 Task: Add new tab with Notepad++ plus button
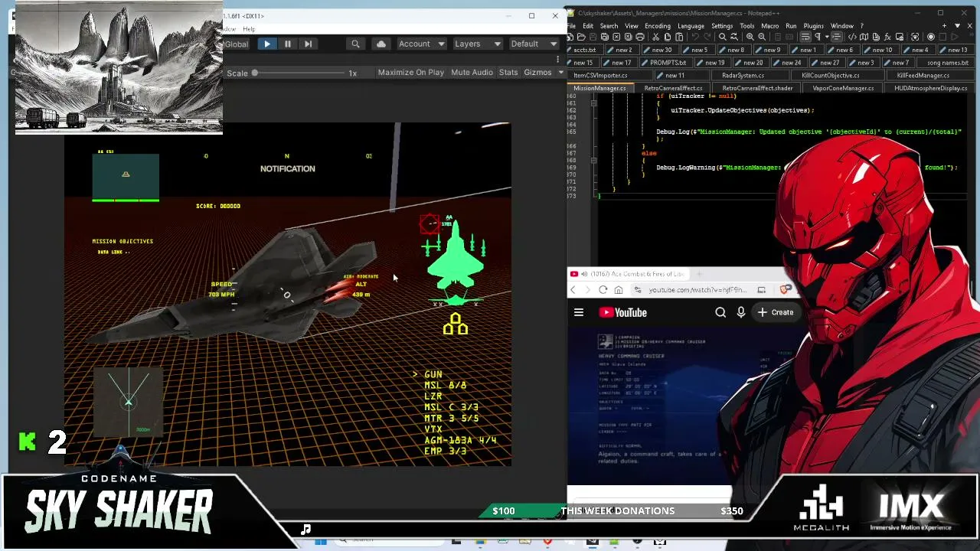(944, 26)
